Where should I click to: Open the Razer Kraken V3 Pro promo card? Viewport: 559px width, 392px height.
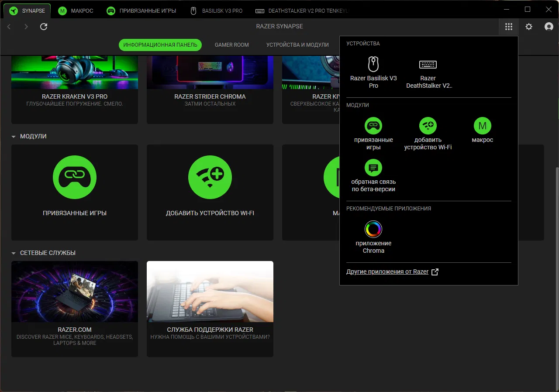[75, 89]
